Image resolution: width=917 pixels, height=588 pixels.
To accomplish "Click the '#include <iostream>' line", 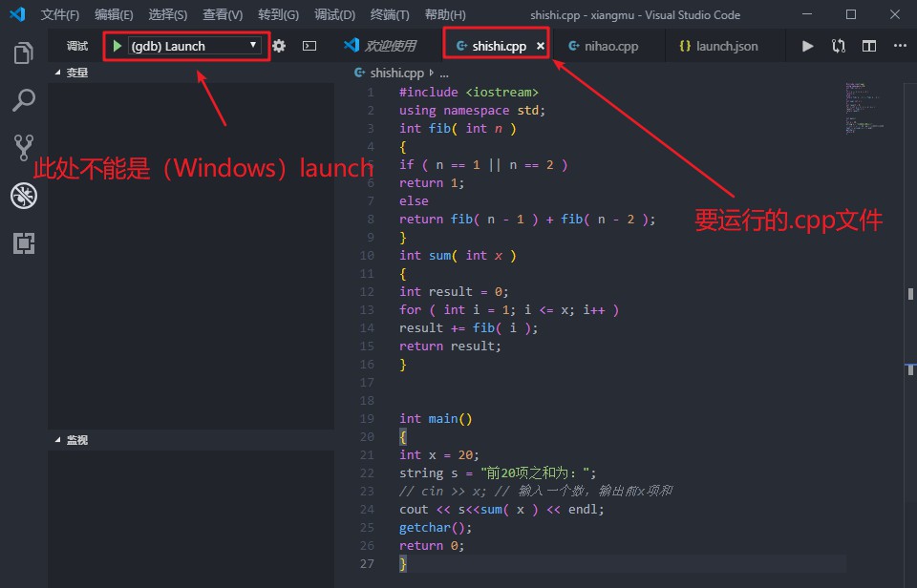I will (x=468, y=93).
